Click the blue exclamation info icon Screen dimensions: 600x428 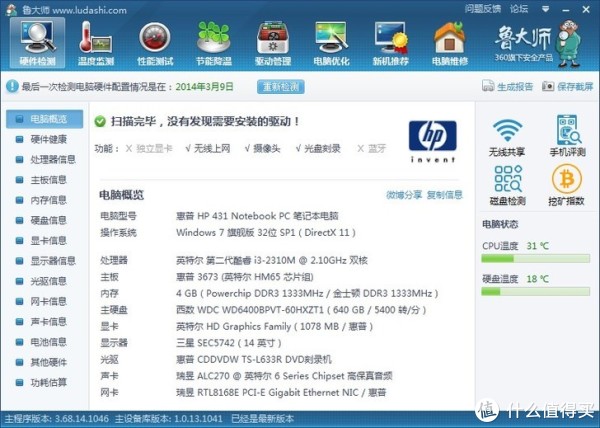(12, 86)
